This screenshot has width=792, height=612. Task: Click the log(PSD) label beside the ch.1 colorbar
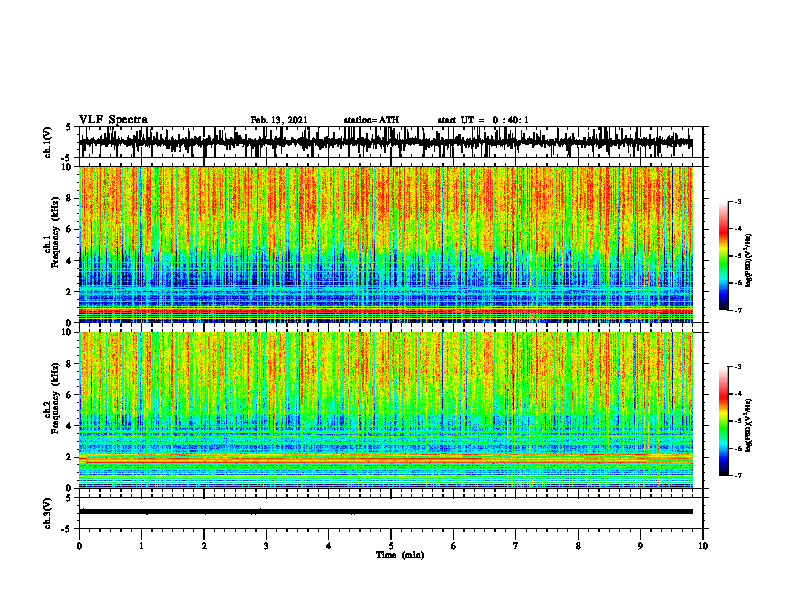click(749, 261)
